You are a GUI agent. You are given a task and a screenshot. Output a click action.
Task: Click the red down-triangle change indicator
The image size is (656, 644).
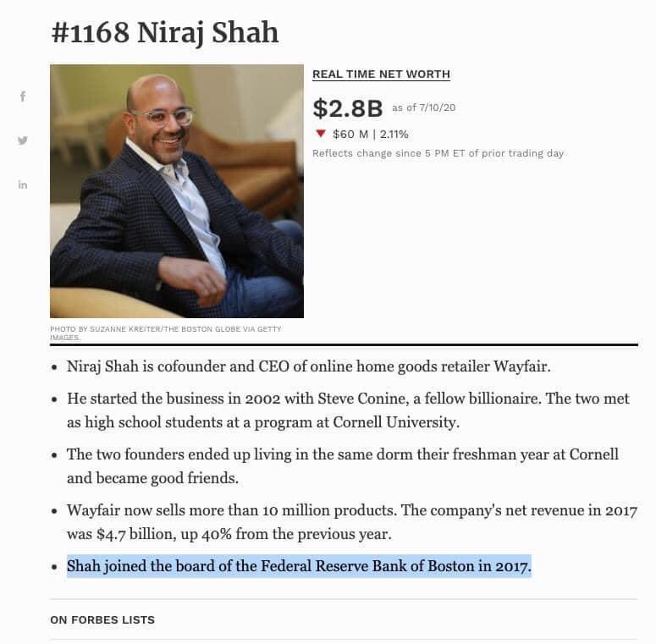(x=321, y=134)
